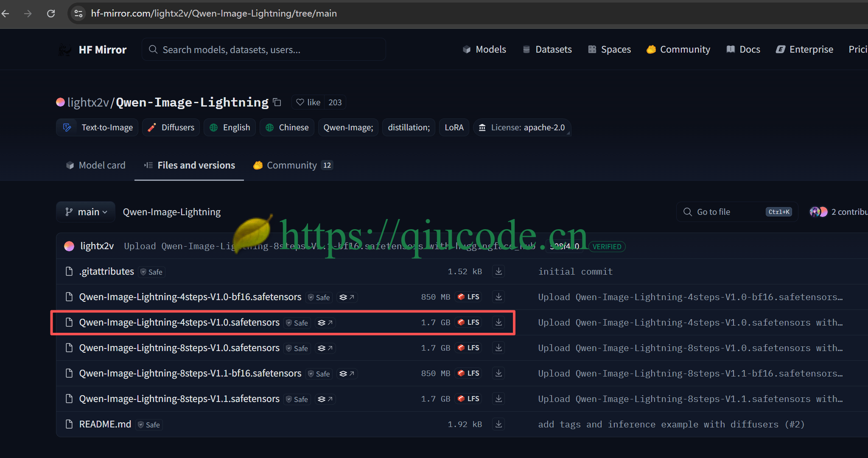
Task: Open safetensors viewer icon for 8steps-V1.1-bf16
Action: pyautogui.click(x=347, y=374)
